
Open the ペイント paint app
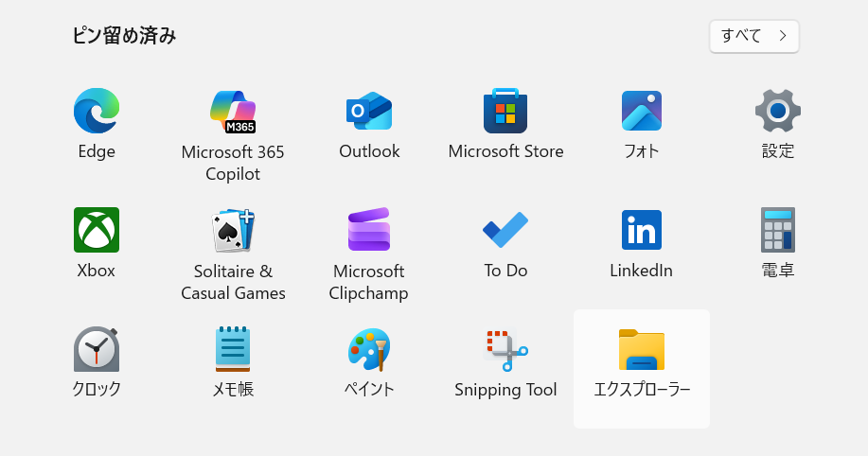(369, 350)
